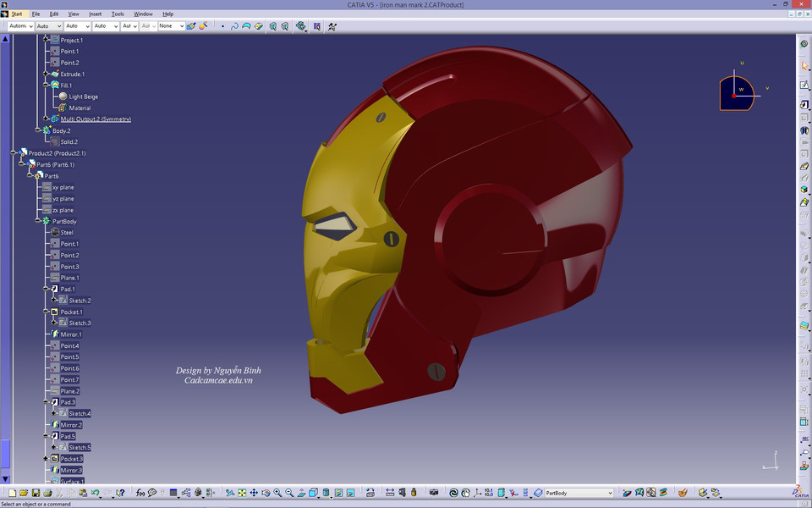Image resolution: width=812 pixels, height=508 pixels.
Task: Open the Insert menu
Action: pyautogui.click(x=94, y=14)
